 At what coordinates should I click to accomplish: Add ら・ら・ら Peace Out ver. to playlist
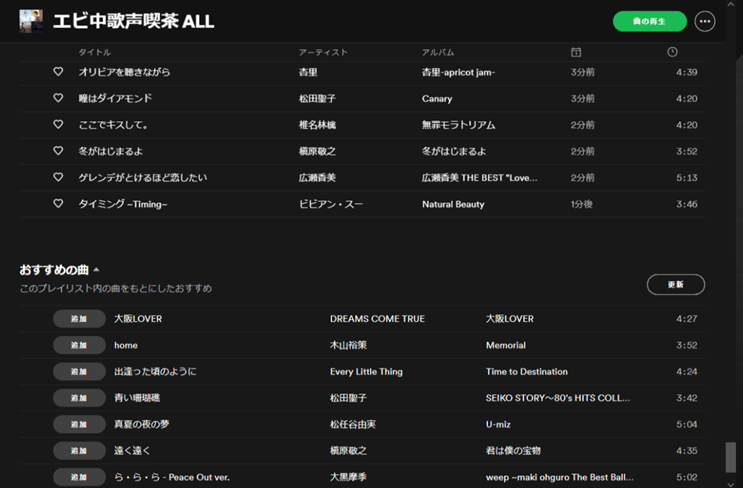point(79,477)
